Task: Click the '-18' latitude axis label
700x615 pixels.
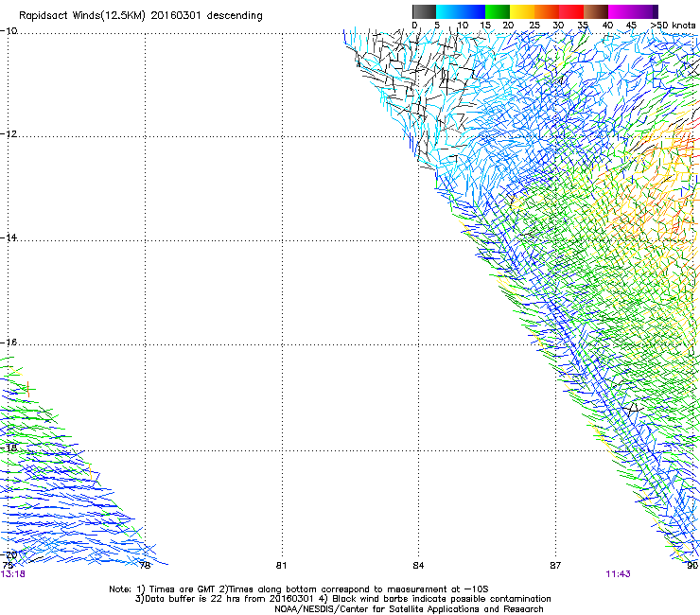Action: [x=9, y=448]
